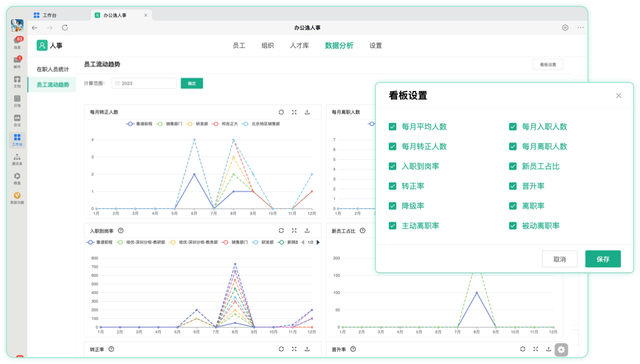The height and width of the screenshot is (364, 640).
Task: Click 取消 in dialog
Action: 560,259
